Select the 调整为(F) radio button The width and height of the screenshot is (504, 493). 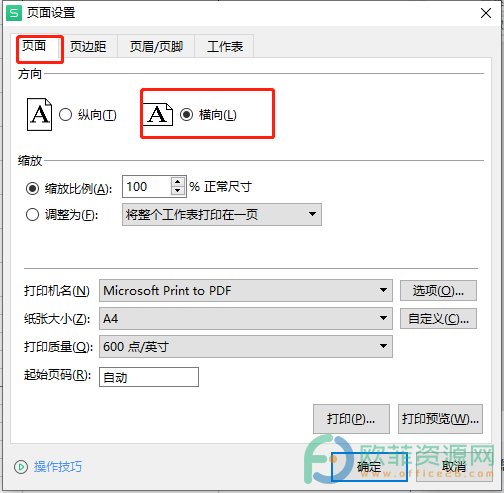[x=32, y=215]
